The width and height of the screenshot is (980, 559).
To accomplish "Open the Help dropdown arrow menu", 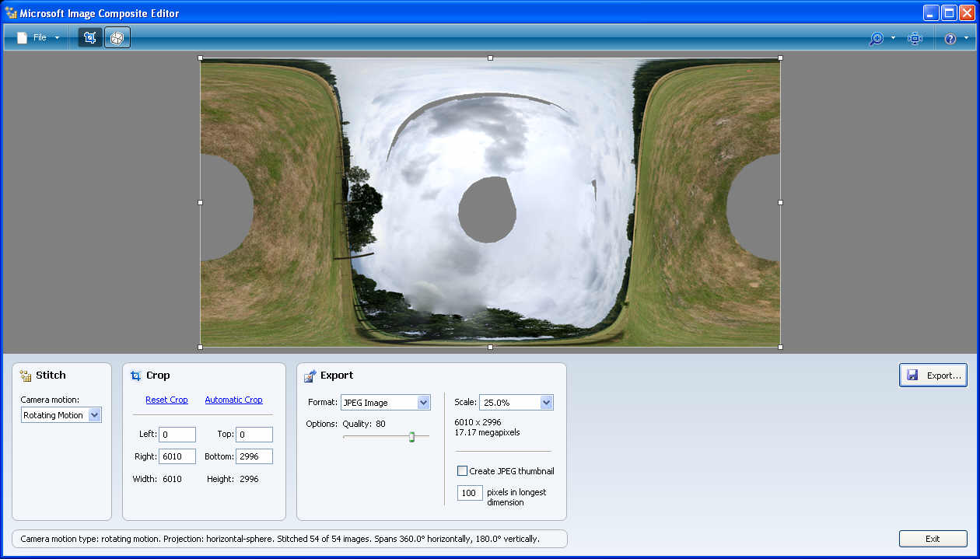I will point(967,38).
